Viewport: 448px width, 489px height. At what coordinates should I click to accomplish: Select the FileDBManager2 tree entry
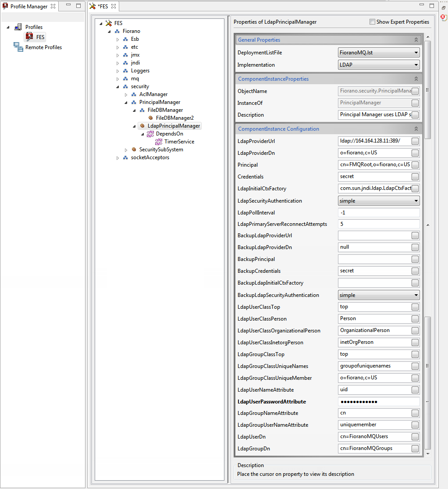click(x=175, y=118)
